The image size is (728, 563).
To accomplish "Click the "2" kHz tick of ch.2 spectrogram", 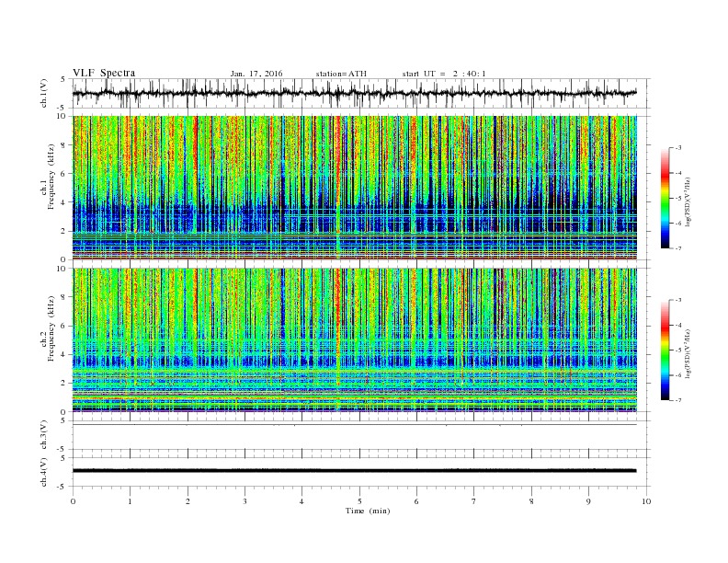I will coord(64,384).
